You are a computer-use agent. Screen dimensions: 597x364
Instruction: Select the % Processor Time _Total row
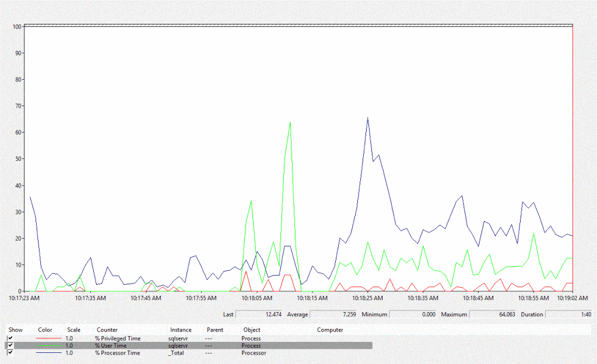(x=117, y=353)
